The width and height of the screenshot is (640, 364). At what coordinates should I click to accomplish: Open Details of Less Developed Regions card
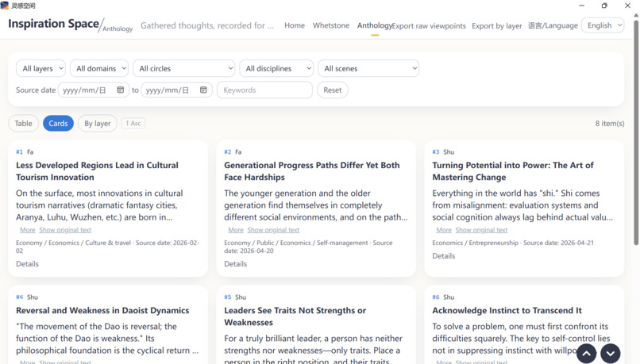pyautogui.click(x=27, y=264)
